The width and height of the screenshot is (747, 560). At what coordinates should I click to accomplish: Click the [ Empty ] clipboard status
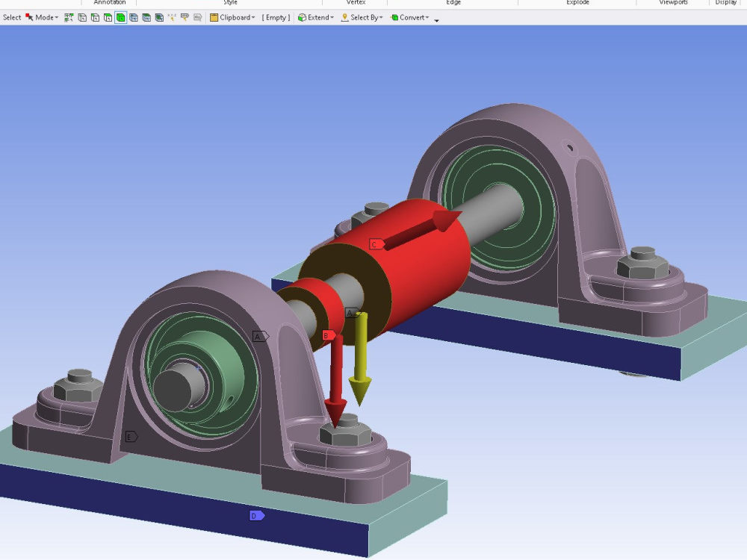pyautogui.click(x=276, y=18)
